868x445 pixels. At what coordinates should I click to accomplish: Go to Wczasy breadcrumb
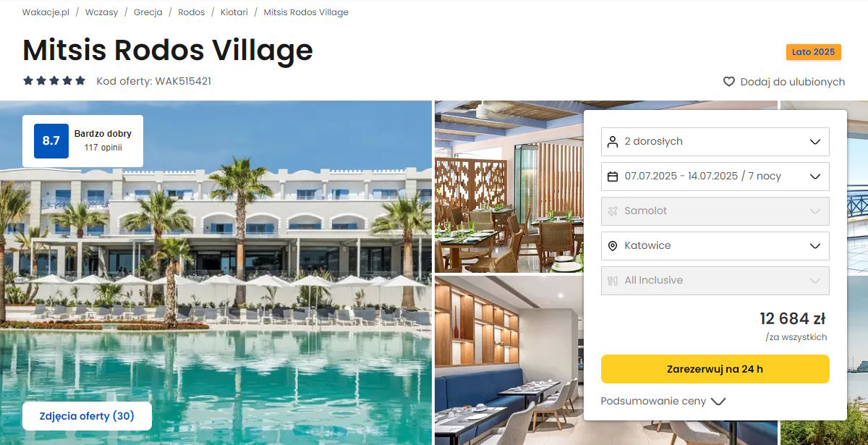(x=101, y=12)
